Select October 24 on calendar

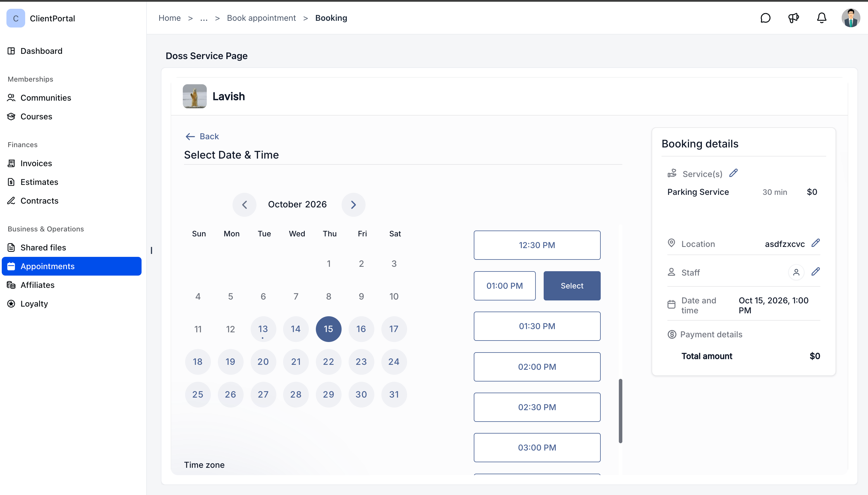[x=394, y=362]
